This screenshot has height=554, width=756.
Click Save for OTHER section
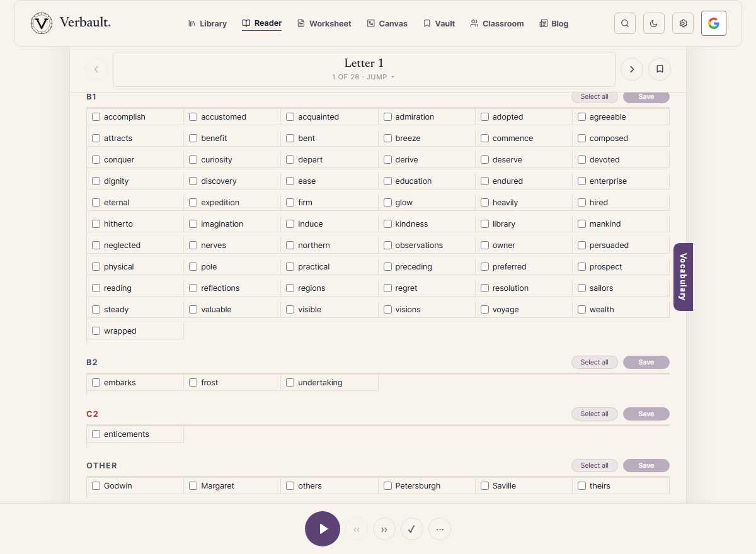point(646,465)
